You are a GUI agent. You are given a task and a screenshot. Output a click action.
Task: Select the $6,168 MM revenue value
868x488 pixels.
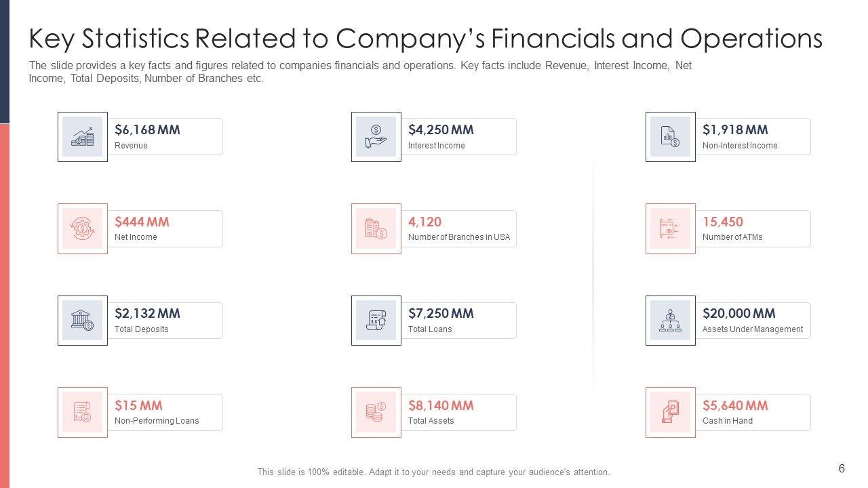(147, 129)
